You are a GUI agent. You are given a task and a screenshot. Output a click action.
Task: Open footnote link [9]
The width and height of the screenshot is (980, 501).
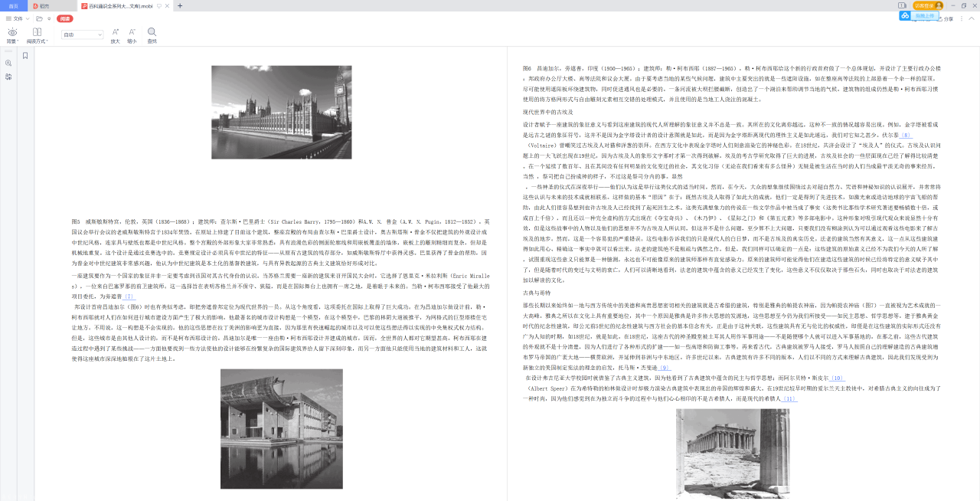[663, 368]
